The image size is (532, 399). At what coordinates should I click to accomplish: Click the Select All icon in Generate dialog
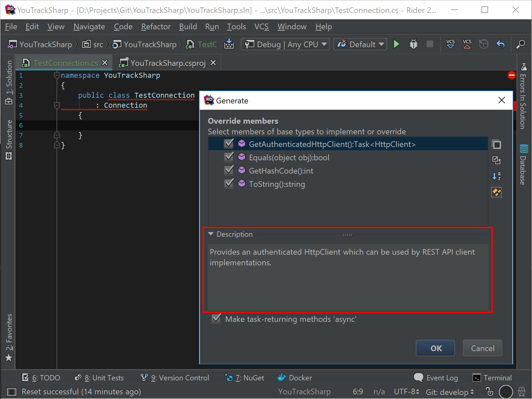(x=496, y=144)
